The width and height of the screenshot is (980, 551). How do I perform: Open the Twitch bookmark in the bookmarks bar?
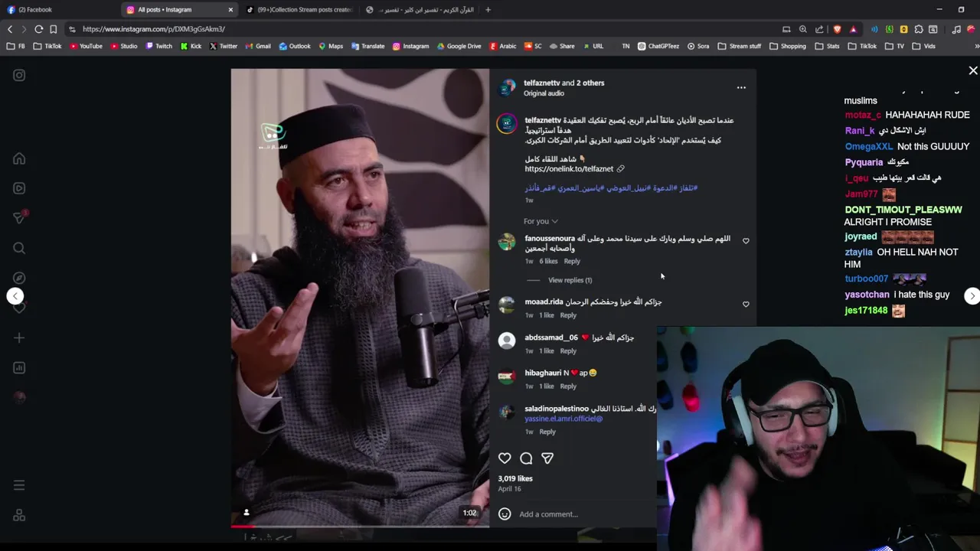[x=159, y=46]
